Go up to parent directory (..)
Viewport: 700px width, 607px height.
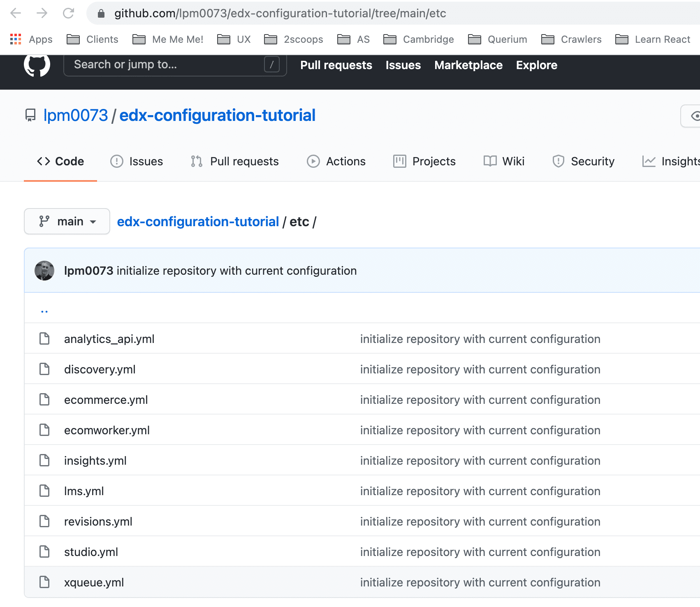pos(44,311)
